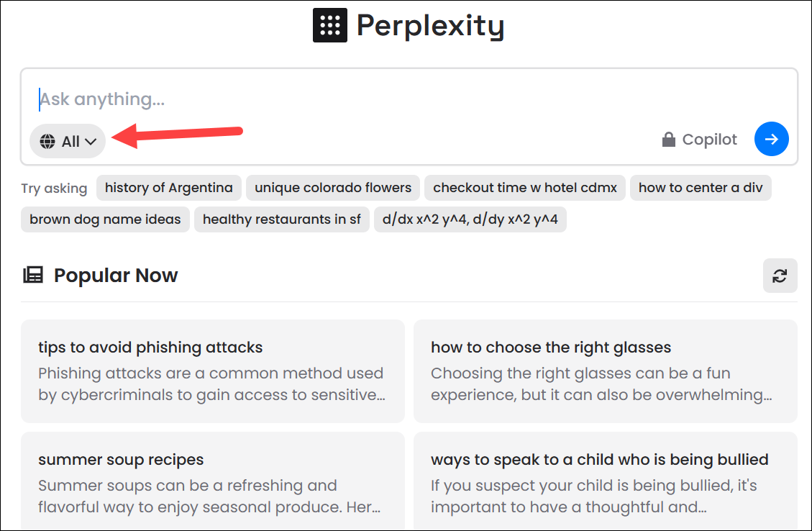Click the globe icon in the search box
The width and height of the screenshot is (812, 531).
tap(47, 140)
